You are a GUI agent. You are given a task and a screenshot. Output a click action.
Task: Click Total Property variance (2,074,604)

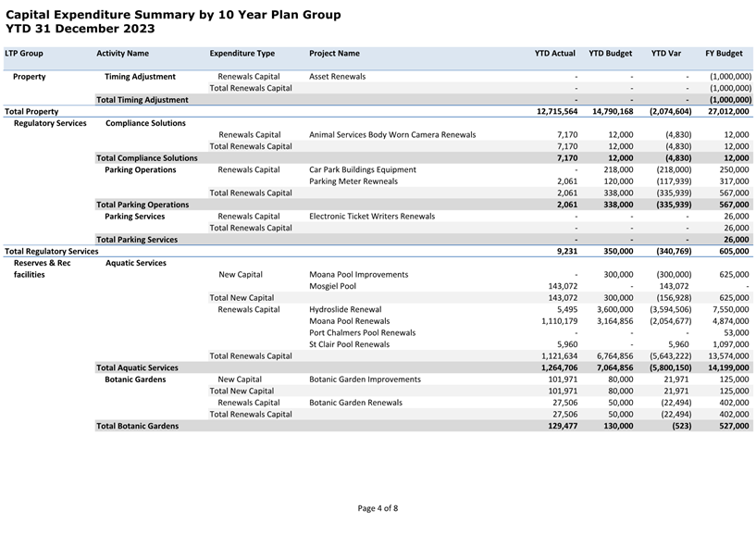670,111
